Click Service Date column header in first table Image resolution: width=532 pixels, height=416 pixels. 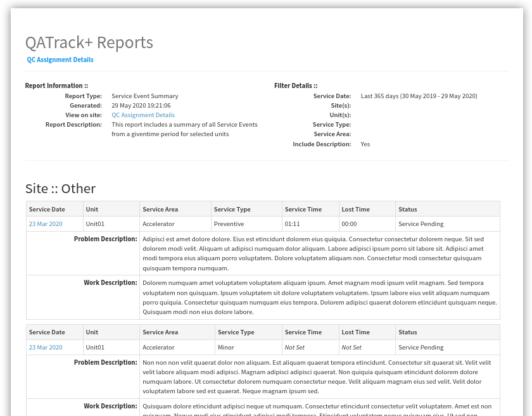(54, 209)
